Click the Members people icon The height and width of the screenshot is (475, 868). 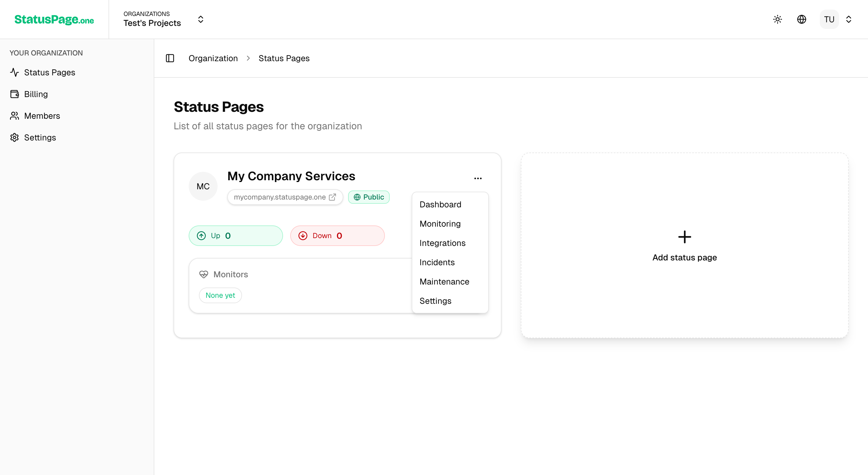click(14, 116)
